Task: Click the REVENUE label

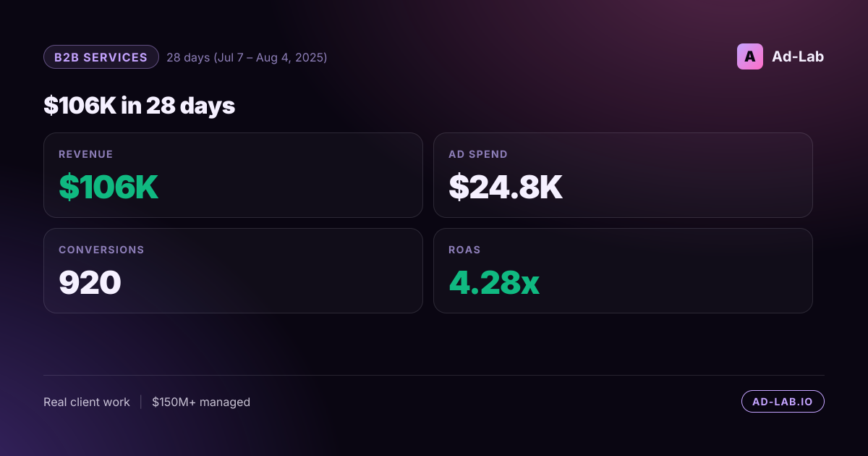Action: point(86,154)
